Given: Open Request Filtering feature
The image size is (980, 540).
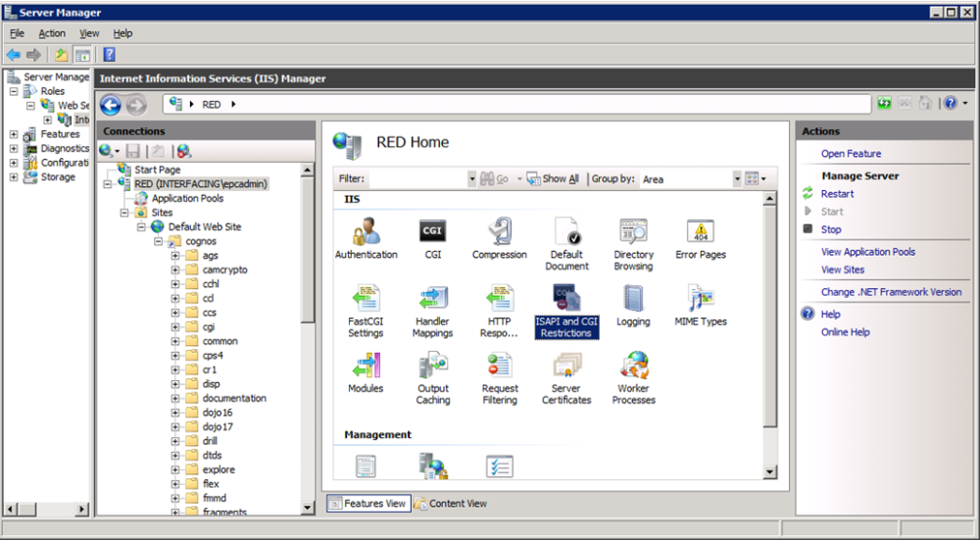Looking at the screenshot, I should (500, 377).
